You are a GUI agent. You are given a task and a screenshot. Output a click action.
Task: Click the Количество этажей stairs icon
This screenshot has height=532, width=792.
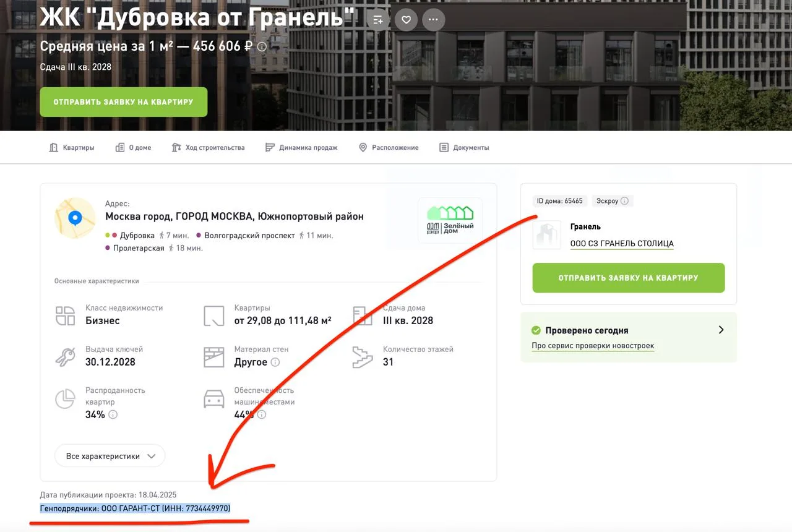(363, 357)
